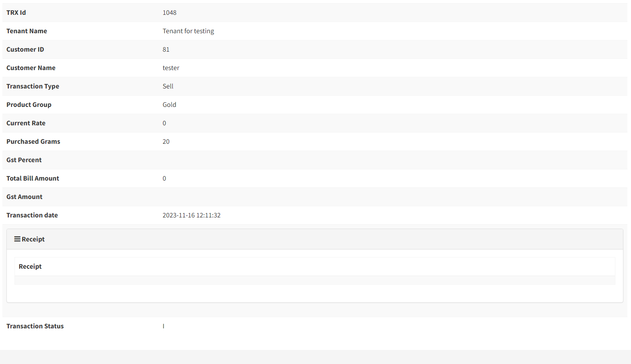Click the TRX Id value 1048
The image size is (631, 364).
(x=169, y=13)
